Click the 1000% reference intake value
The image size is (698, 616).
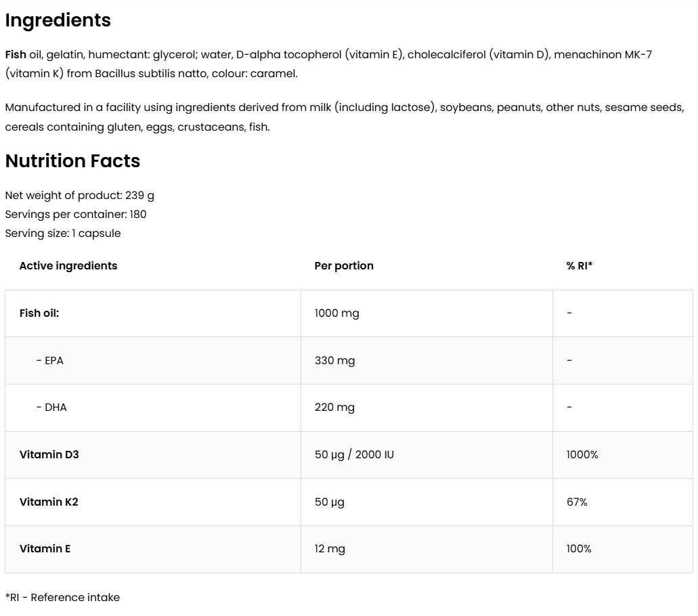(x=582, y=455)
